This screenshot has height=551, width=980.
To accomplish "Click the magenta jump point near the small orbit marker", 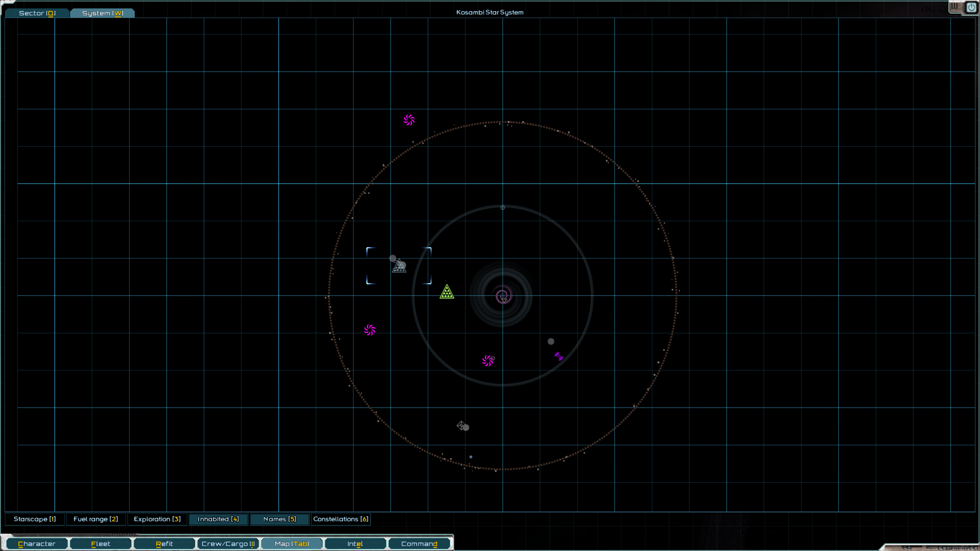I will [488, 361].
